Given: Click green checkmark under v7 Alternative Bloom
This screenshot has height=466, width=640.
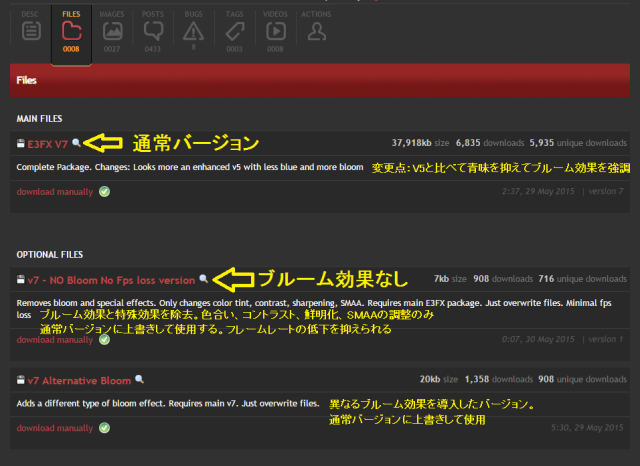Looking at the screenshot, I should pos(104,428).
